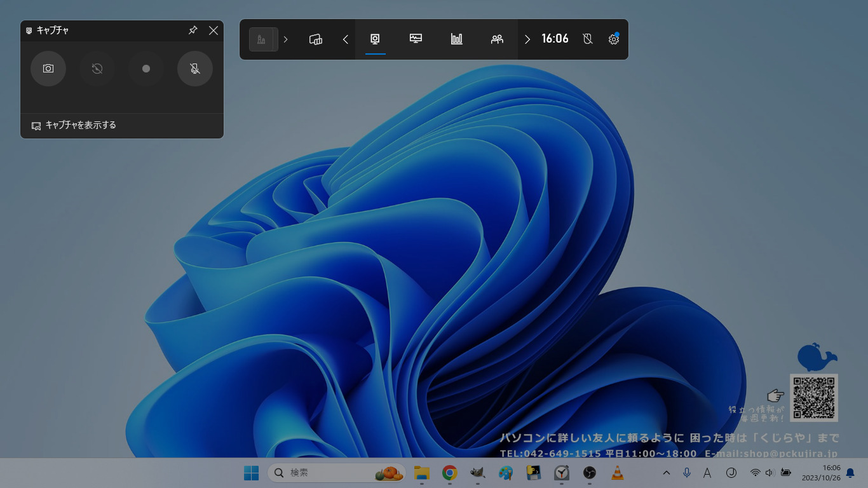
Task: Select the Capture widget tab in Game Bar
Action: point(375,39)
